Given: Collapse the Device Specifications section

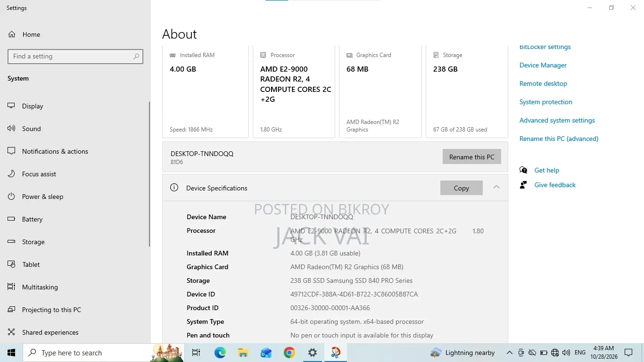Looking at the screenshot, I should tap(496, 188).
